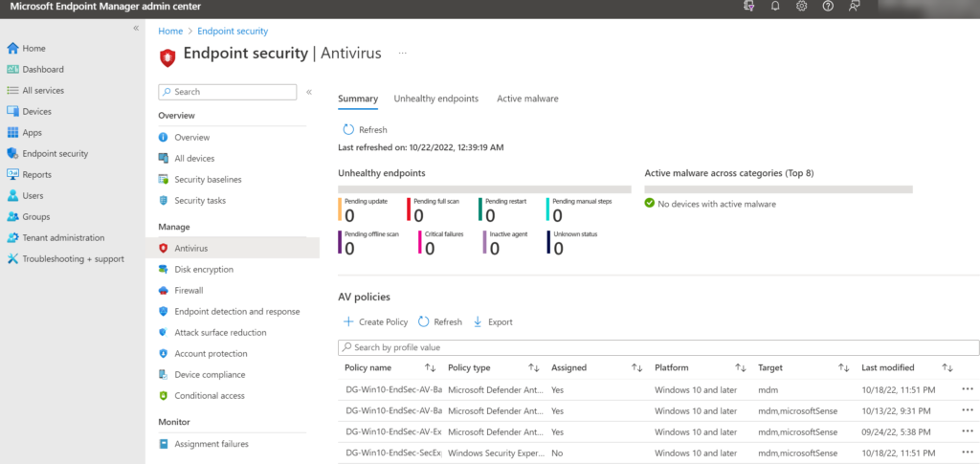Open row menu for 10/18/22 mdm policy
Viewport: 980px width, 464px height.
pyautogui.click(x=968, y=389)
